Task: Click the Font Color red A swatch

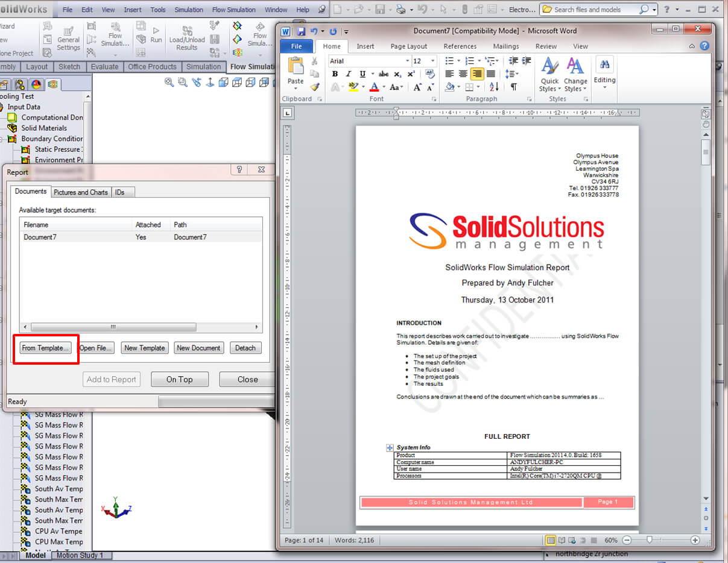Action: [374, 87]
